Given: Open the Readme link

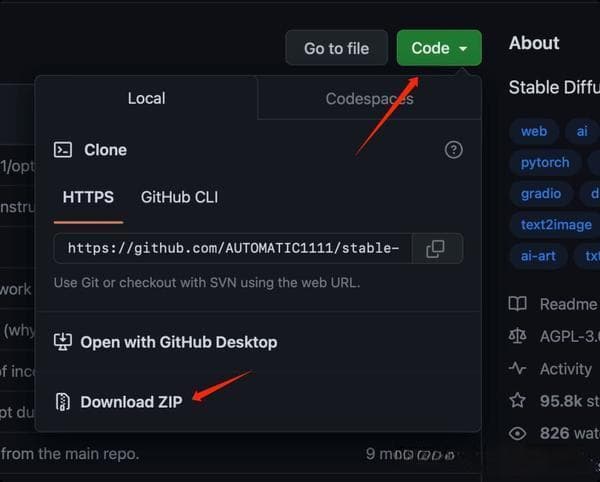Looking at the screenshot, I should (569, 305).
